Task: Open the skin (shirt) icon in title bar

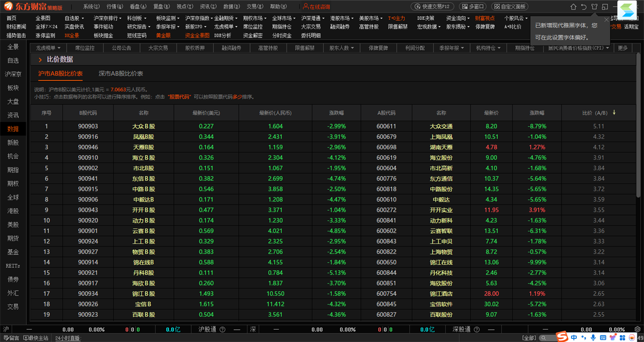Action: tap(594, 7)
